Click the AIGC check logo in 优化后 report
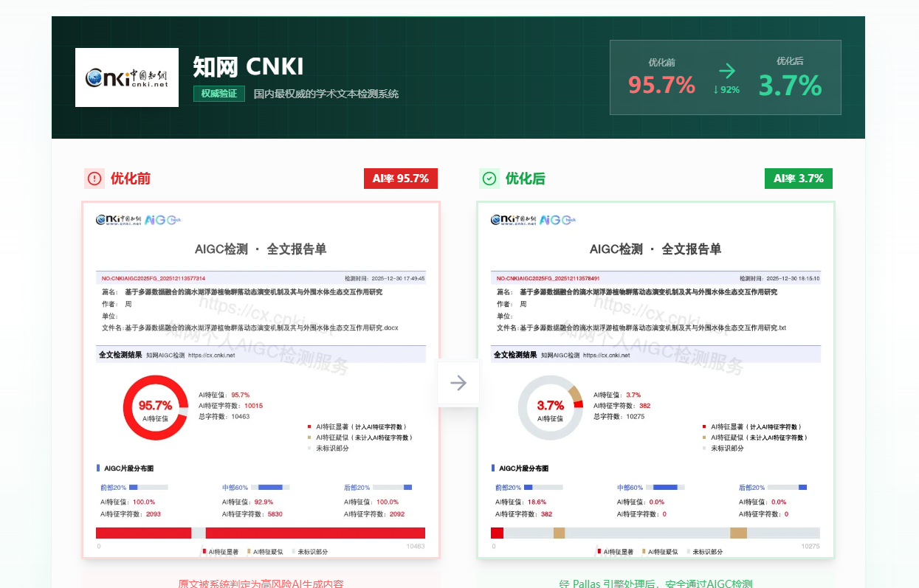The height and width of the screenshot is (588, 919). coord(557,220)
